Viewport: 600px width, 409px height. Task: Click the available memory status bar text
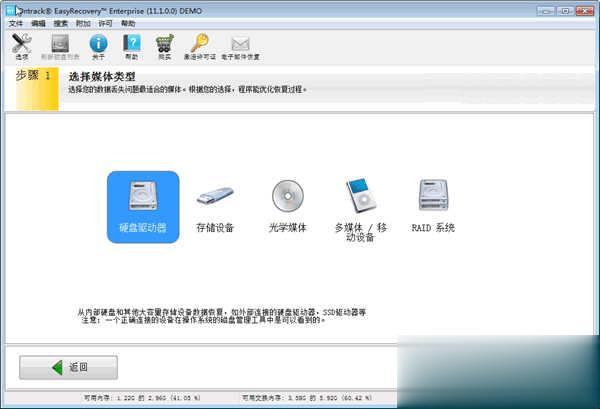coord(142,398)
